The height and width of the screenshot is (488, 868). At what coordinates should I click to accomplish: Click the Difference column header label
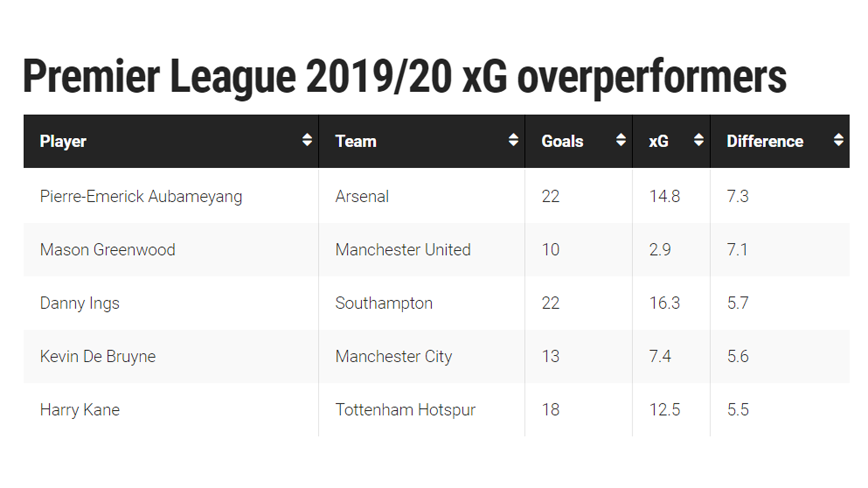click(765, 141)
